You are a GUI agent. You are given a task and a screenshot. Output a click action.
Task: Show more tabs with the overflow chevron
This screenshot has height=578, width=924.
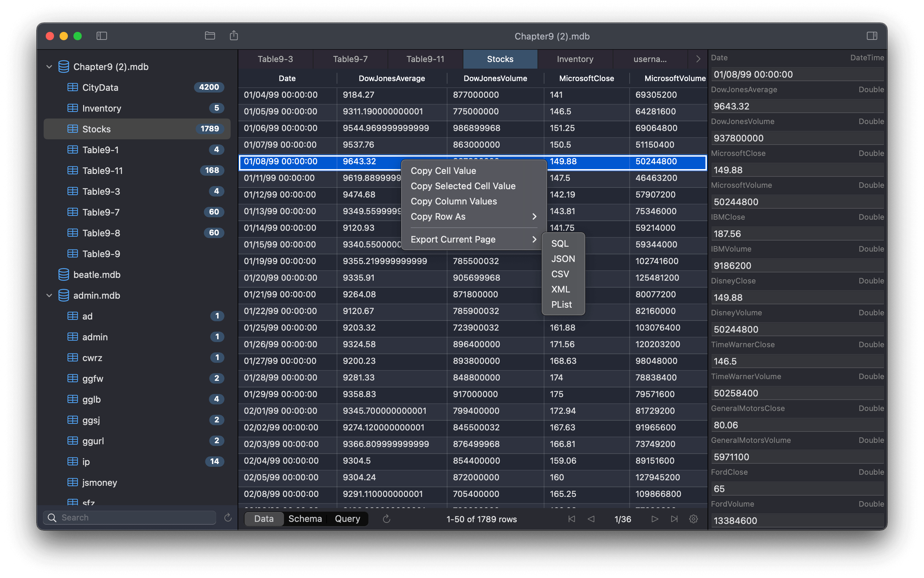698,59
